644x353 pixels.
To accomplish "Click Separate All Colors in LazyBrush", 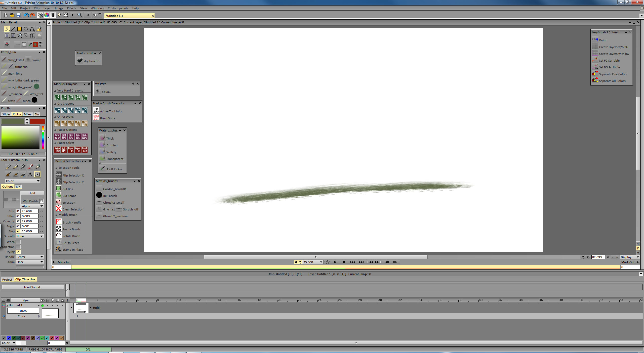I will (609, 81).
